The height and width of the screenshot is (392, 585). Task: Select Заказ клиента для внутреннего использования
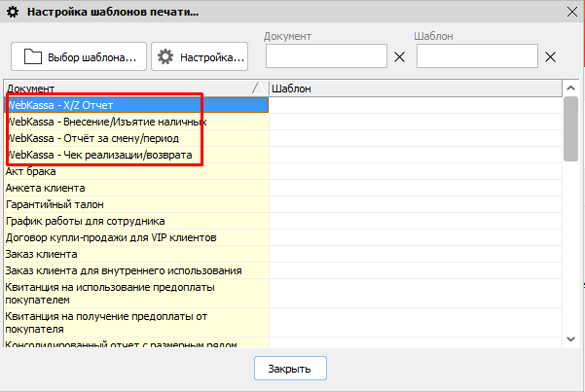point(136,270)
